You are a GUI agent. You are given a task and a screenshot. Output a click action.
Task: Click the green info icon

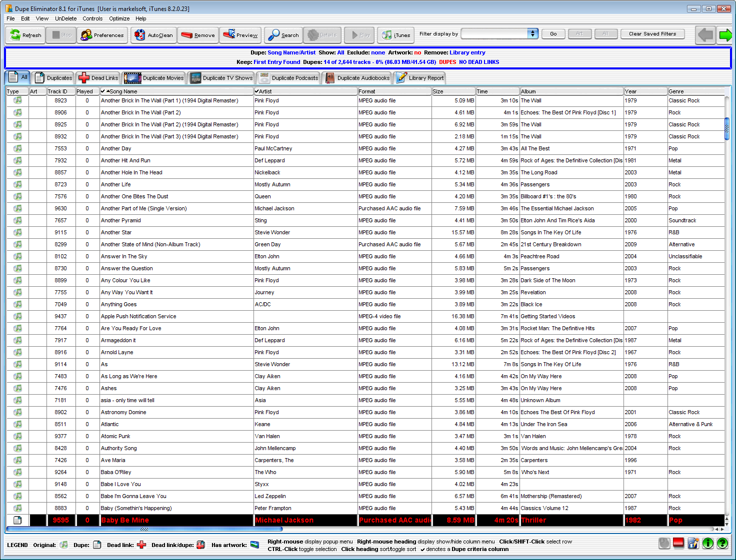(x=707, y=543)
